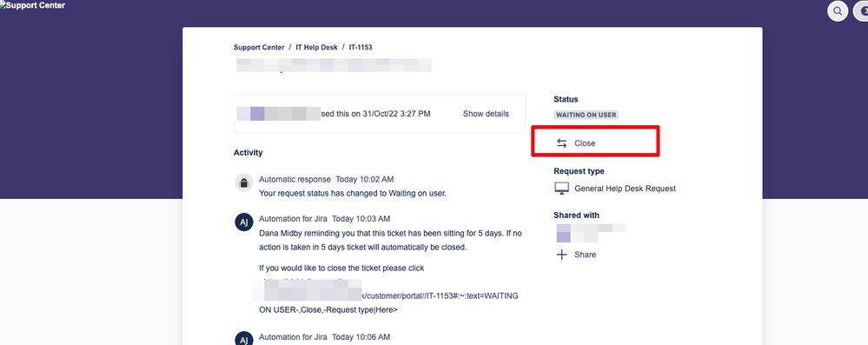Click the IT-1153 breadcrumb link

[x=361, y=48]
